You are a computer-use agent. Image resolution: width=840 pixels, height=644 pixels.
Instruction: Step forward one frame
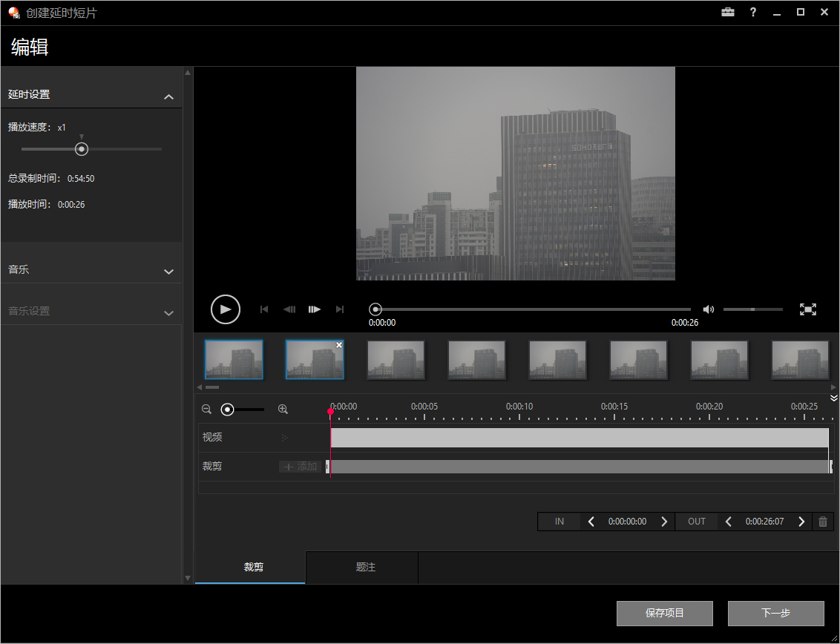tap(315, 309)
